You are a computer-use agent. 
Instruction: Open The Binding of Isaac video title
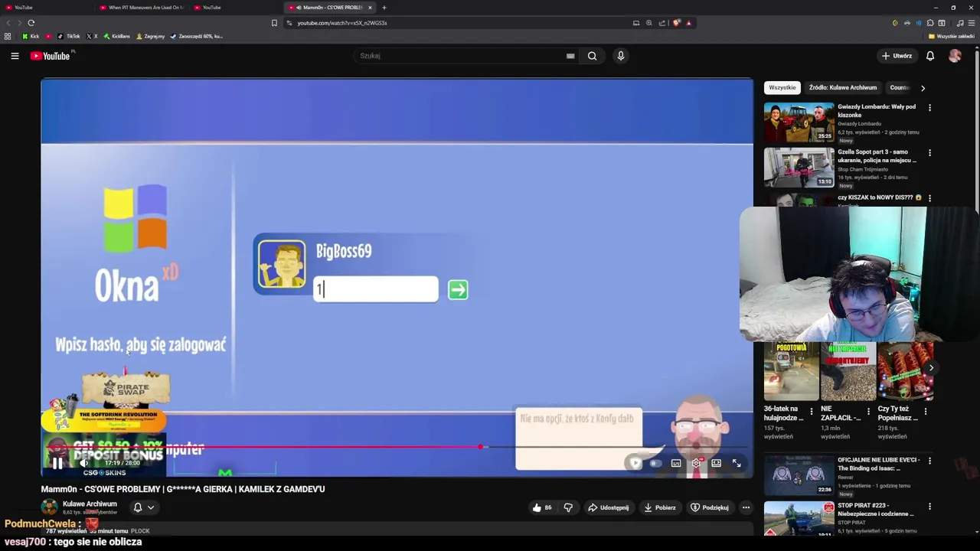pyautogui.click(x=878, y=464)
